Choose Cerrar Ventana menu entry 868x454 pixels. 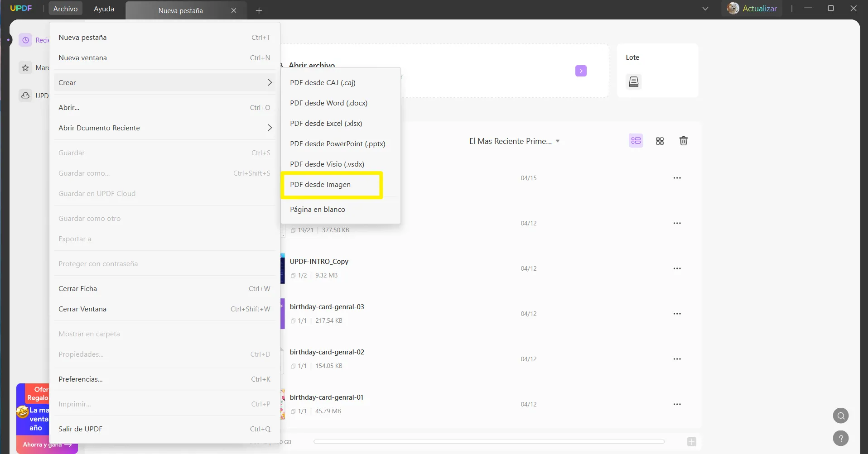click(x=164, y=309)
